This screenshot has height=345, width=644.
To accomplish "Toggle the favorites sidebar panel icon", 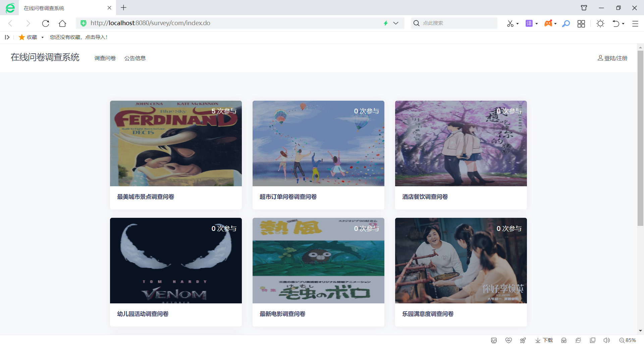I will [7, 37].
